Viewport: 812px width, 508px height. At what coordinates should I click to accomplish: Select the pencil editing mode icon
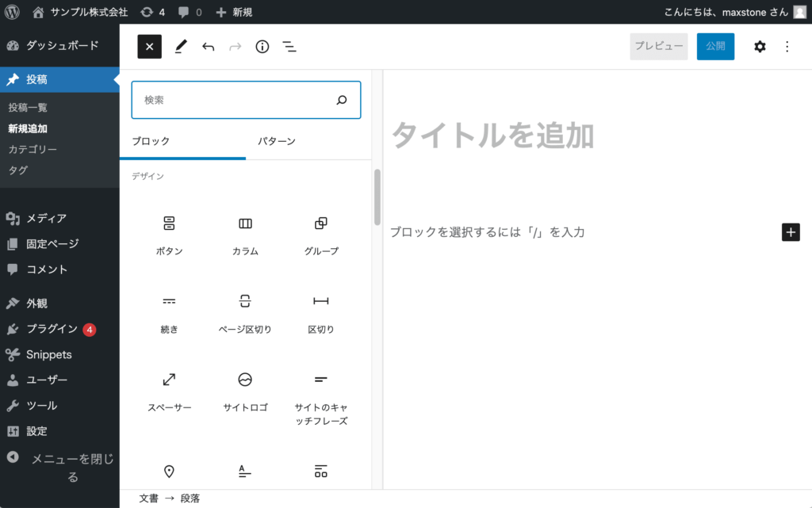(180, 46)
